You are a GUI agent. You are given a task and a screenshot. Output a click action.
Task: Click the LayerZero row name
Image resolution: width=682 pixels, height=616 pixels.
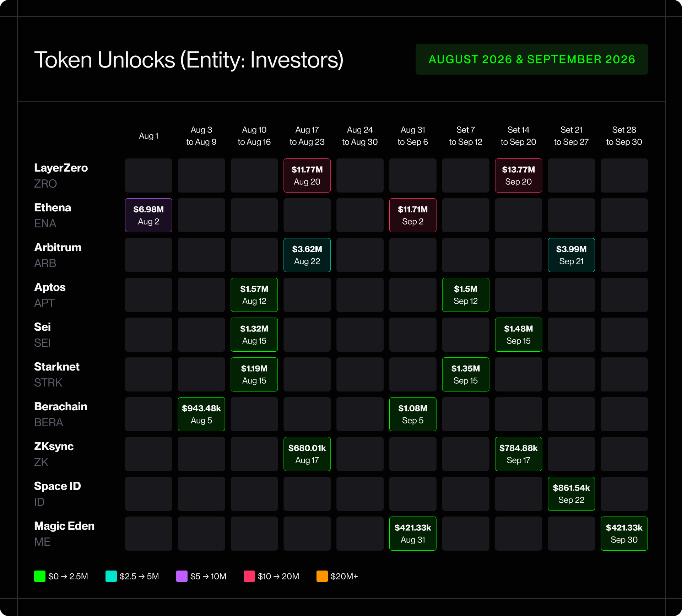pos(61,168)
